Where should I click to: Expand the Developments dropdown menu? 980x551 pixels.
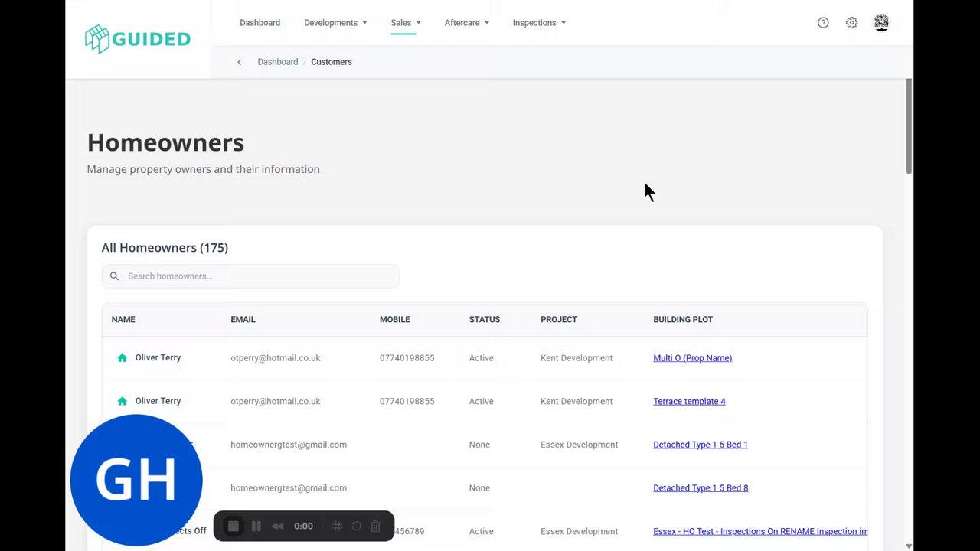[x=335, y=23]
